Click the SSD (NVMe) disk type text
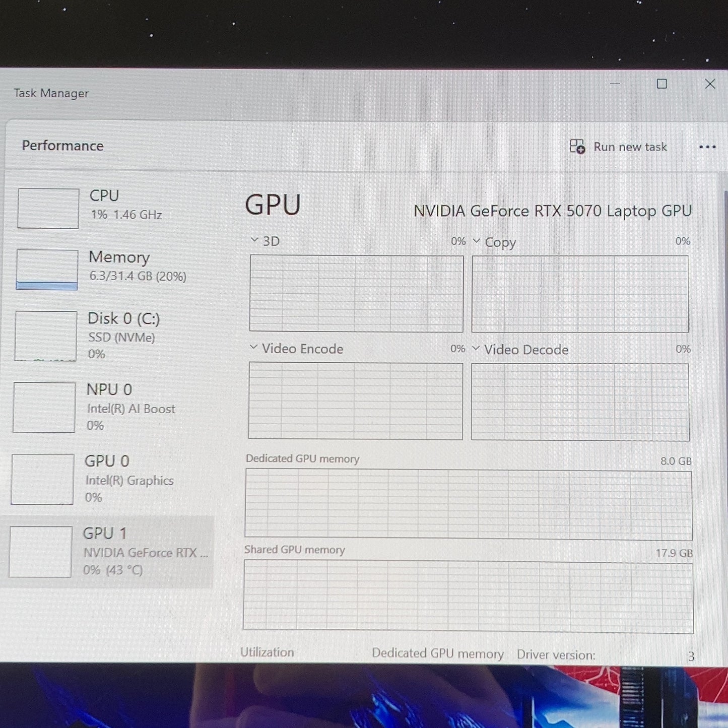 click(x=121, y=338)
